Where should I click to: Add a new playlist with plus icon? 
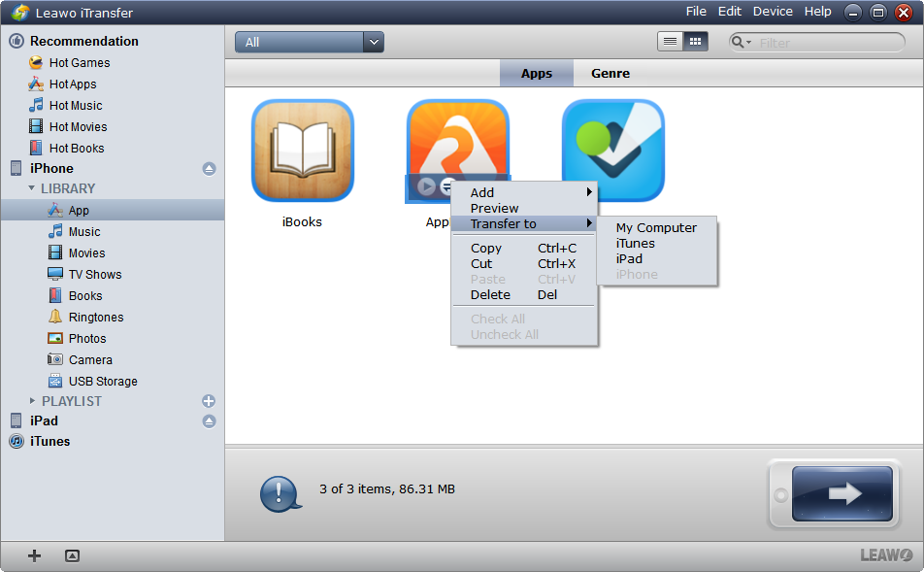pyautogui.click(x=209, y=401)
